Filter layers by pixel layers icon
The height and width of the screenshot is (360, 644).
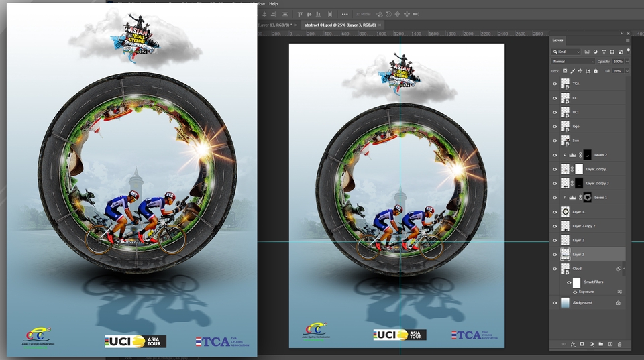pyautogui.click(x=587, y=52)
